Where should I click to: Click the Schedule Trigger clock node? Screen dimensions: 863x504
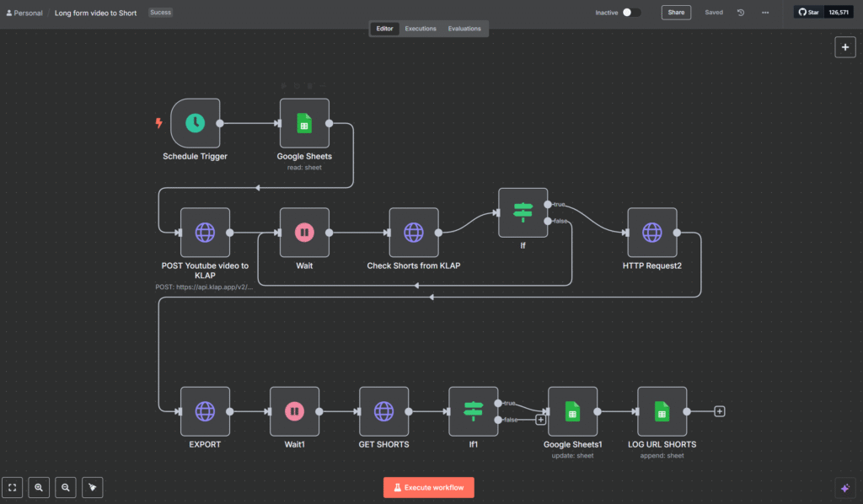point(195,123)
